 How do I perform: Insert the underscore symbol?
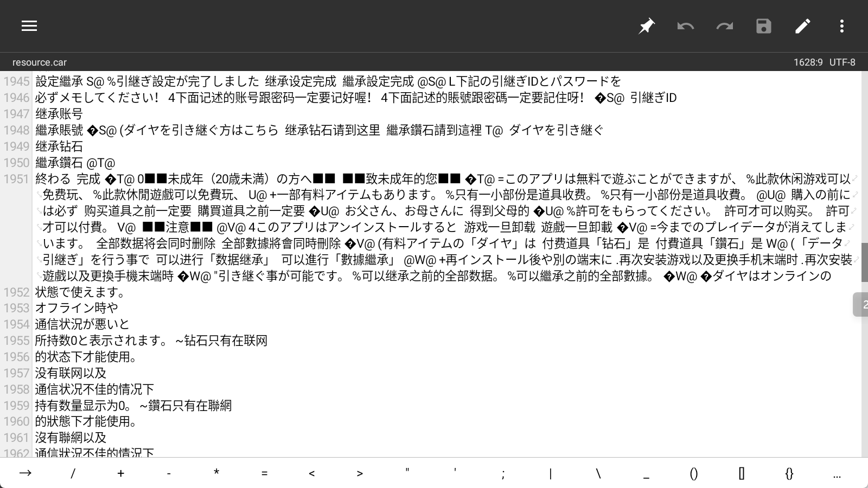pyautogui.click(x=646, y=473)
